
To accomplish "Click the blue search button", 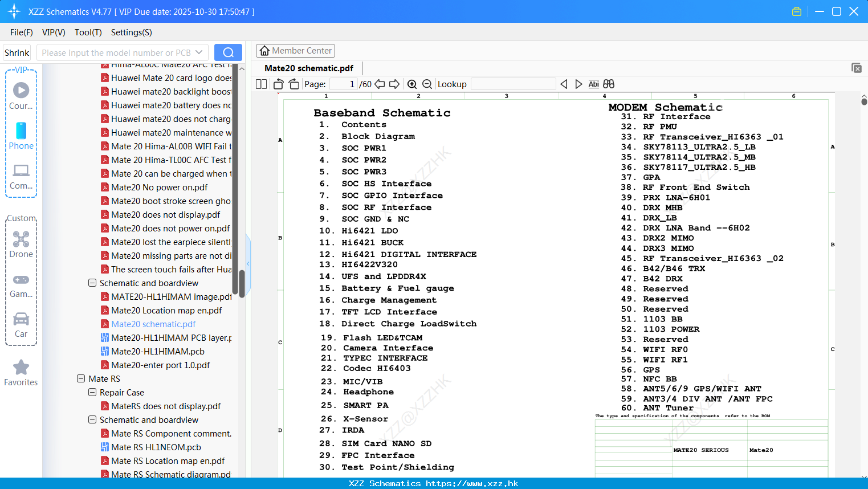I will point(228,52).
